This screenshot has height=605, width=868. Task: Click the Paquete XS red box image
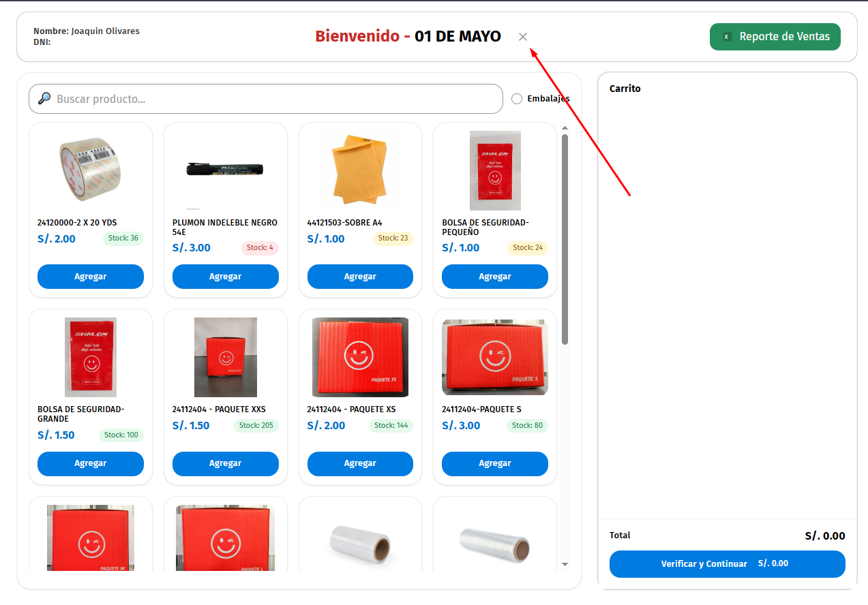(x=360, y=356)
